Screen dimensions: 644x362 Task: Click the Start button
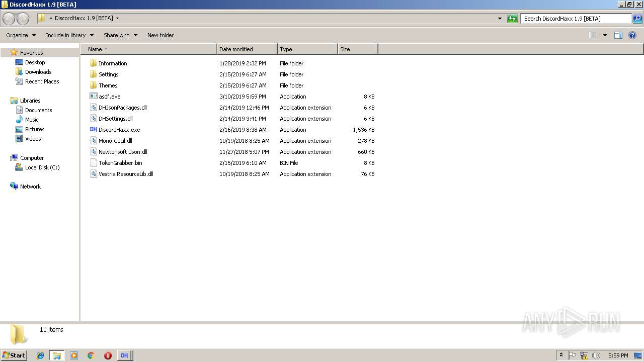click(14, 355)
